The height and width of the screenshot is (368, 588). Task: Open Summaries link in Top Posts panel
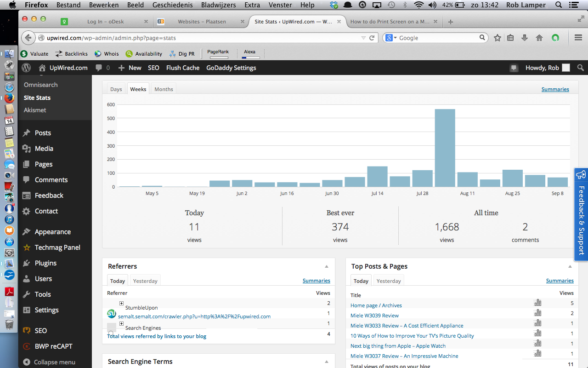click(560, 281)
